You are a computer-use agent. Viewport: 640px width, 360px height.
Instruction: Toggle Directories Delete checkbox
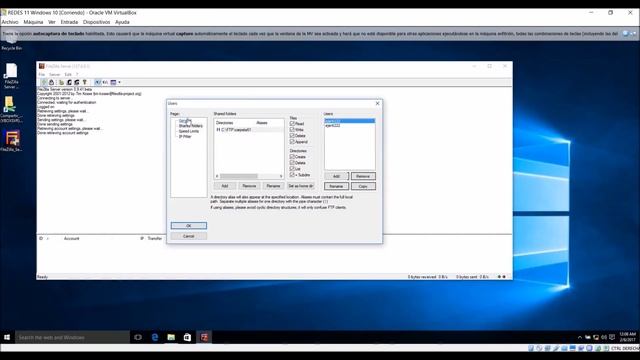(x=292, y=162)
